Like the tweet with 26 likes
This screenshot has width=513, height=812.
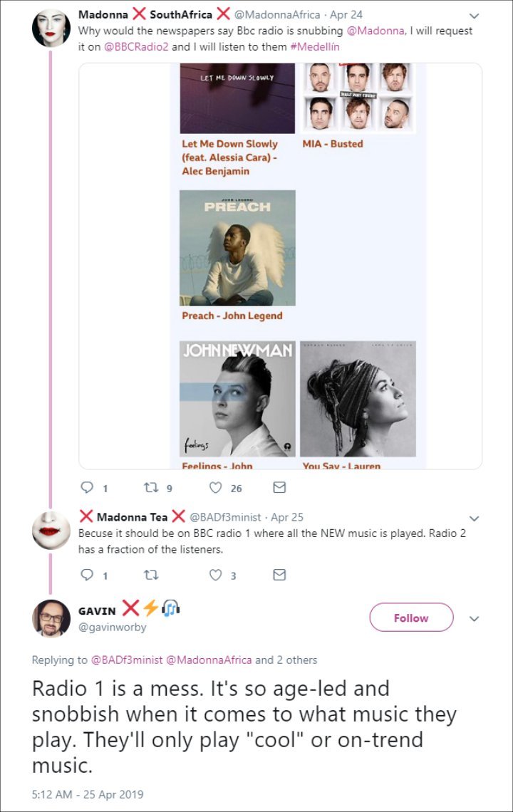tap(216, 487)
